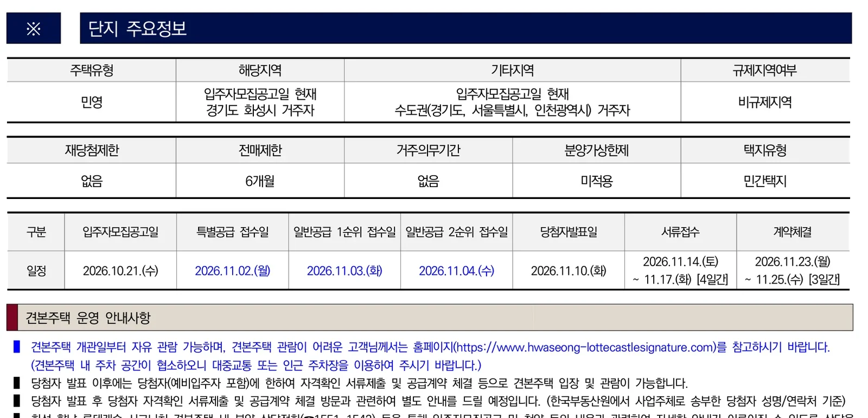The height and width of the screenshot is (418, 868).
Task: Select the 재당첨제한 column header
Action: point(92,150)
